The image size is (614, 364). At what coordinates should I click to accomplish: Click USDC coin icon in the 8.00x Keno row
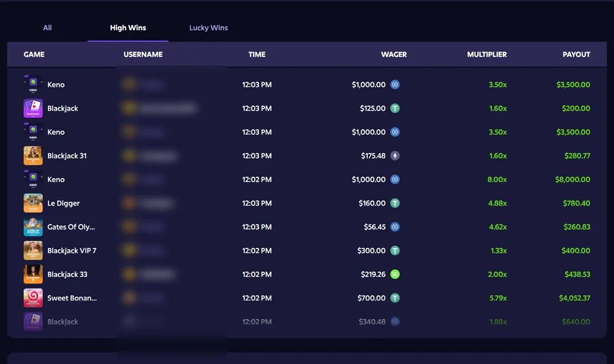click(395, 180)
